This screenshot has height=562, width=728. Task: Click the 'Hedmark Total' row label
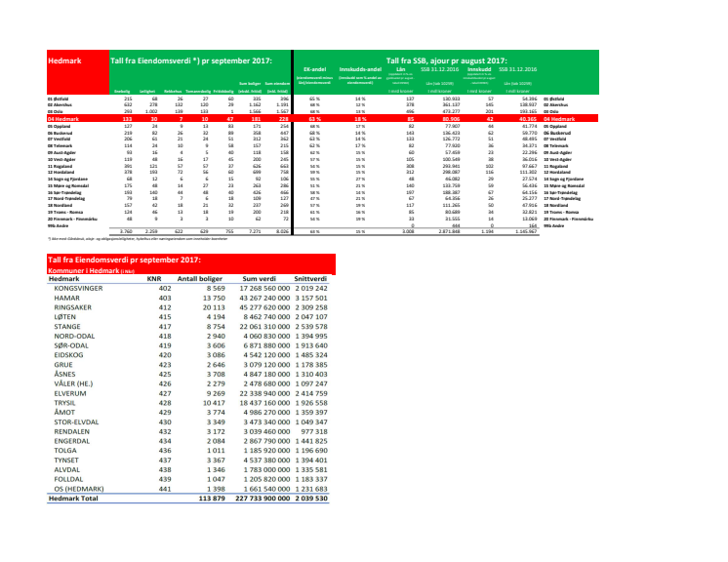[73, 499]
